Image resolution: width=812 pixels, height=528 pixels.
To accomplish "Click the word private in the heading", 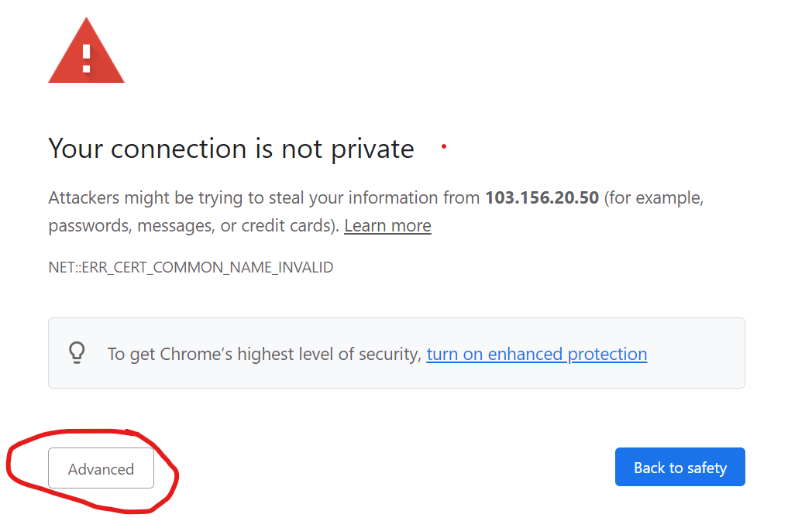I will pos(373,149).
